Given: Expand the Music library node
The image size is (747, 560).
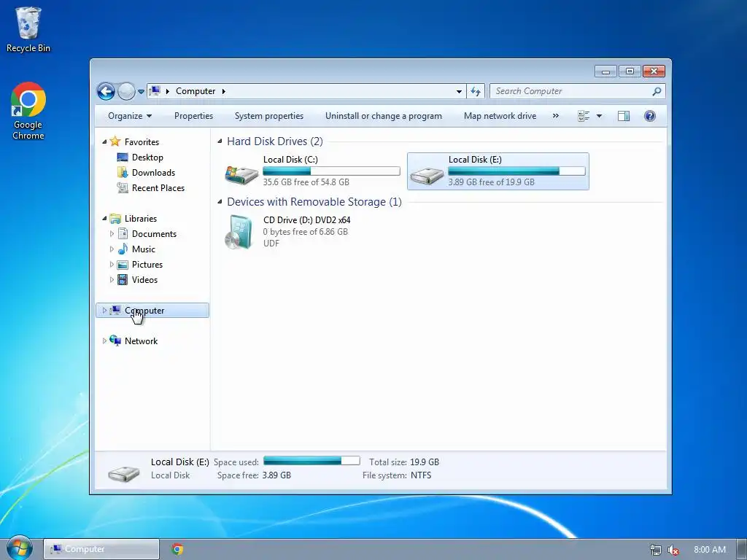Looking at the screenshot, I should (x=112, y=249).
